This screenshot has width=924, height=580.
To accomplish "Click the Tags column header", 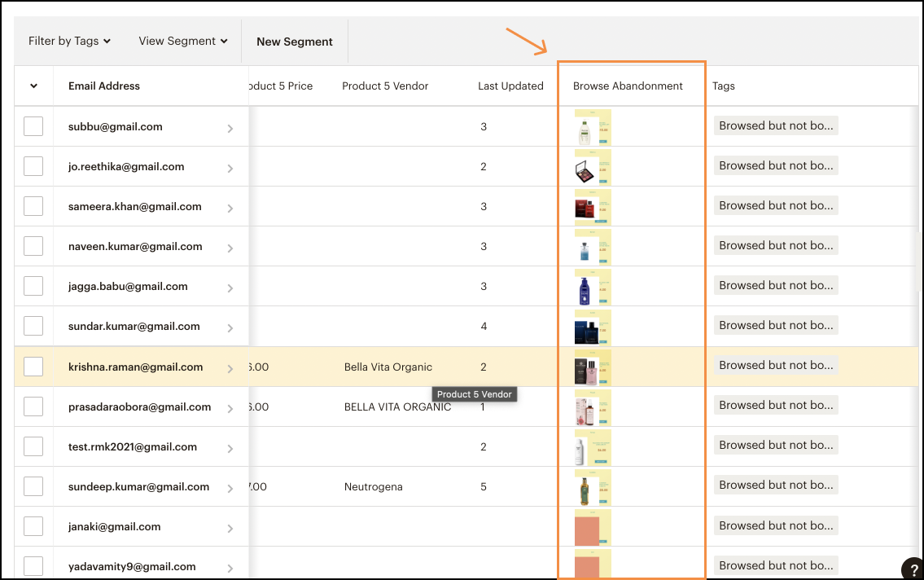I will point(723,86).
